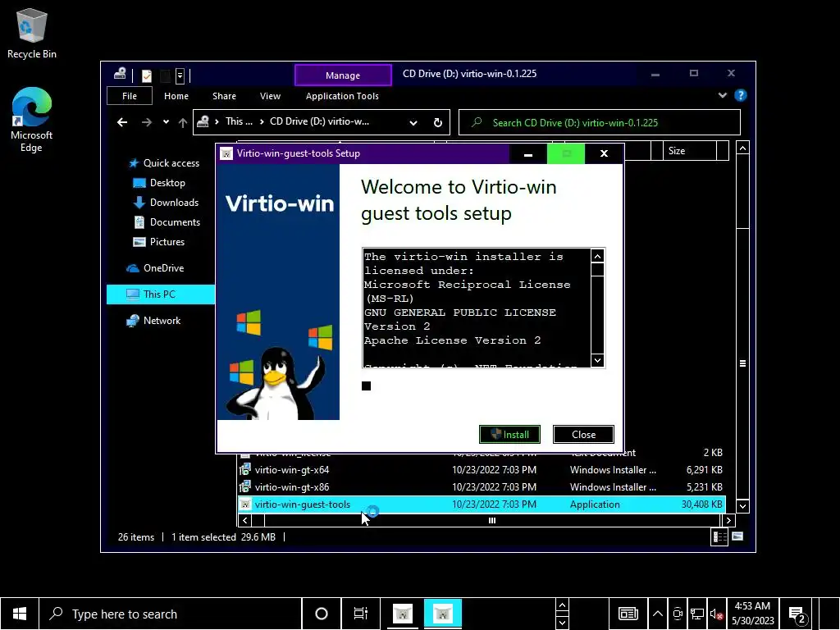Open the notification center icon

tap(797, 614)
